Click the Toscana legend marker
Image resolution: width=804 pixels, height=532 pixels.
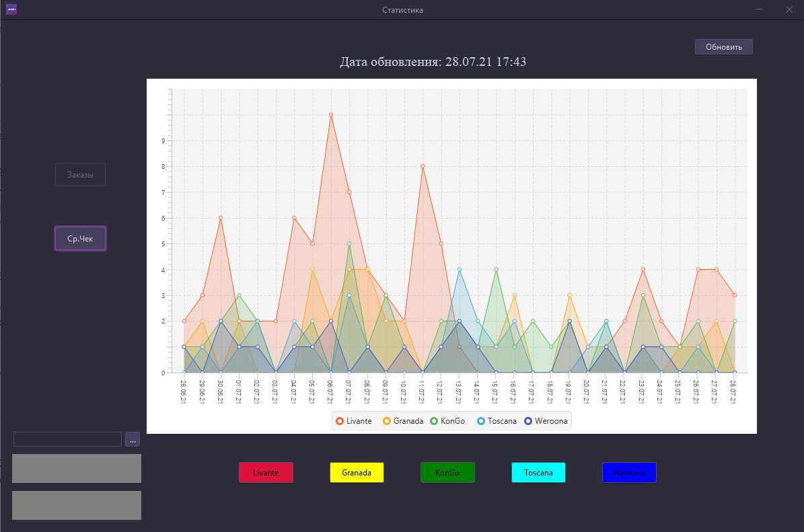[x=481, y=421]
